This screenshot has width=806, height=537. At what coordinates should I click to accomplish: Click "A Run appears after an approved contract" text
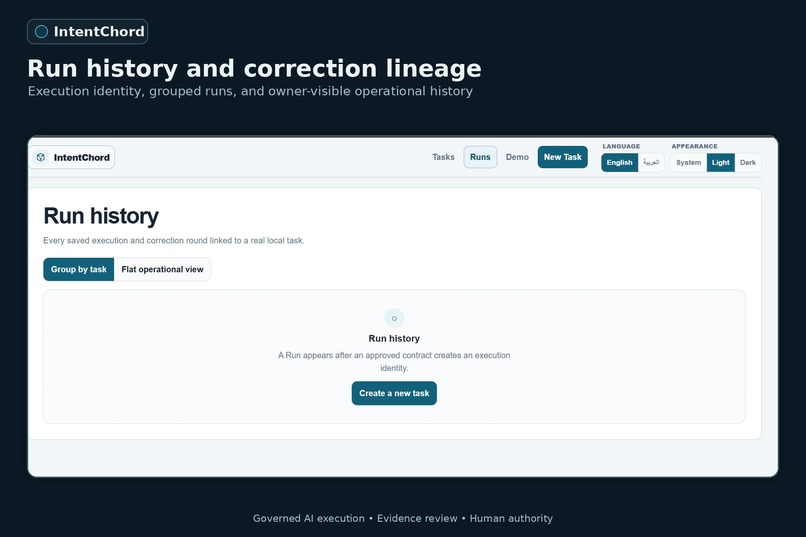coord(394,362)
